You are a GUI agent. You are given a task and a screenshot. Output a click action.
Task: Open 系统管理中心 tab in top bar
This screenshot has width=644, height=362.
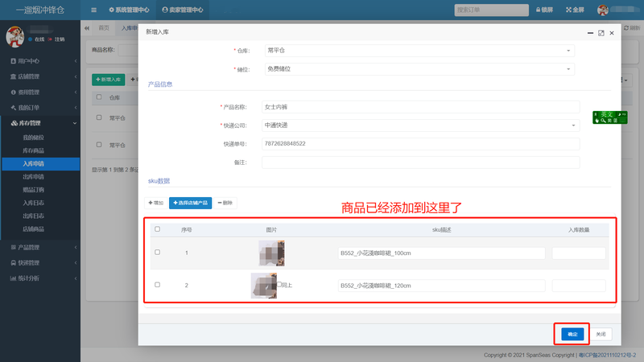(129, 10)
